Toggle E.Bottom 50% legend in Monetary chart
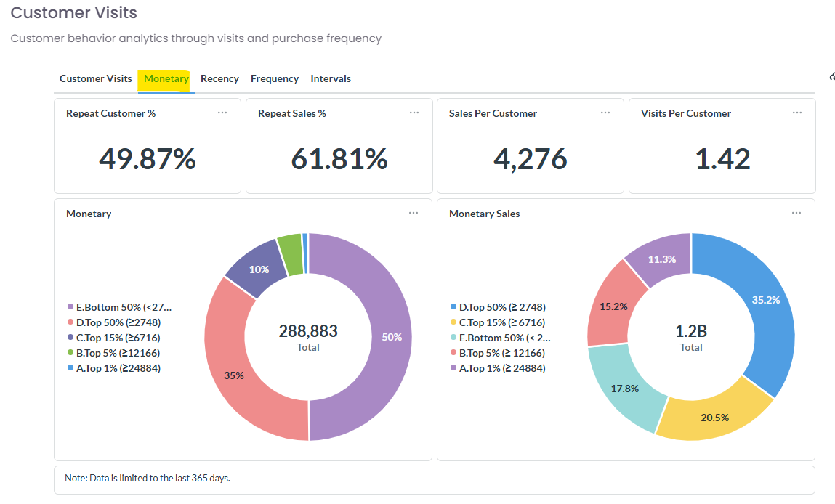Screen dimensions: 835x504 pos(119,307)
